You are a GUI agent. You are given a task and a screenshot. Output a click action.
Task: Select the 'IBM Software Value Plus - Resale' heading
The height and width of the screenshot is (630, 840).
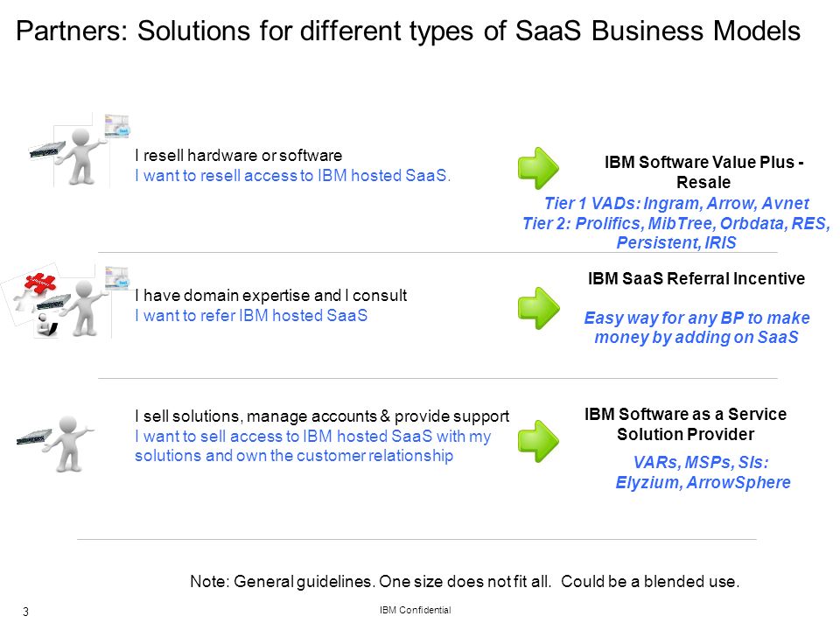coord(703,172)
